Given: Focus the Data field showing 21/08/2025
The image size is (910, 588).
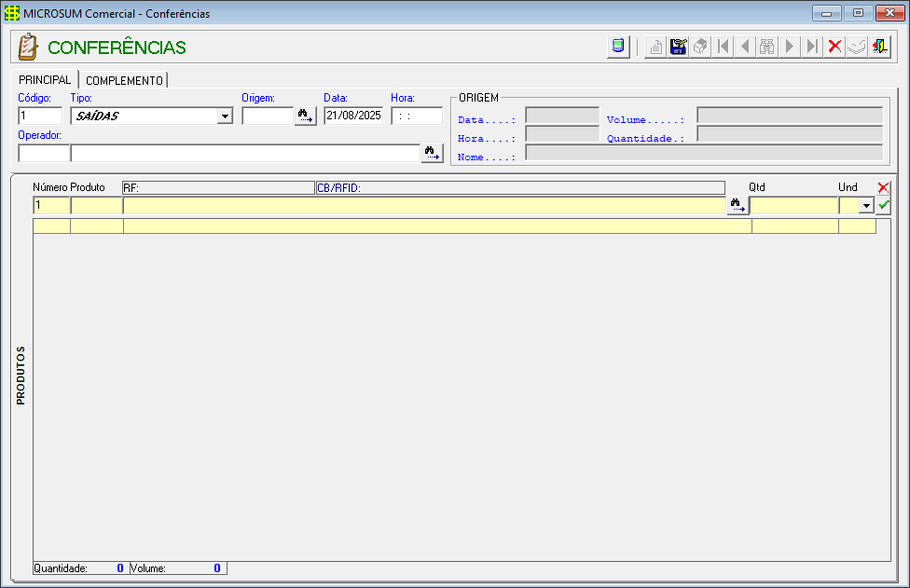Looking at the screenshot, I should coord(353,116).
